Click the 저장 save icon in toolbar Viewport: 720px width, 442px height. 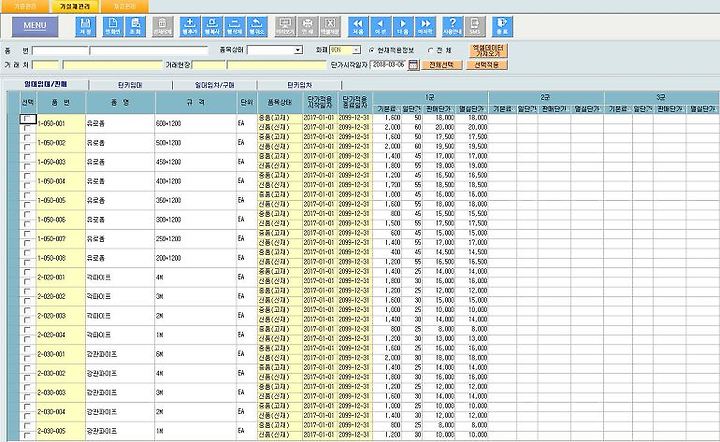(85, 27)
